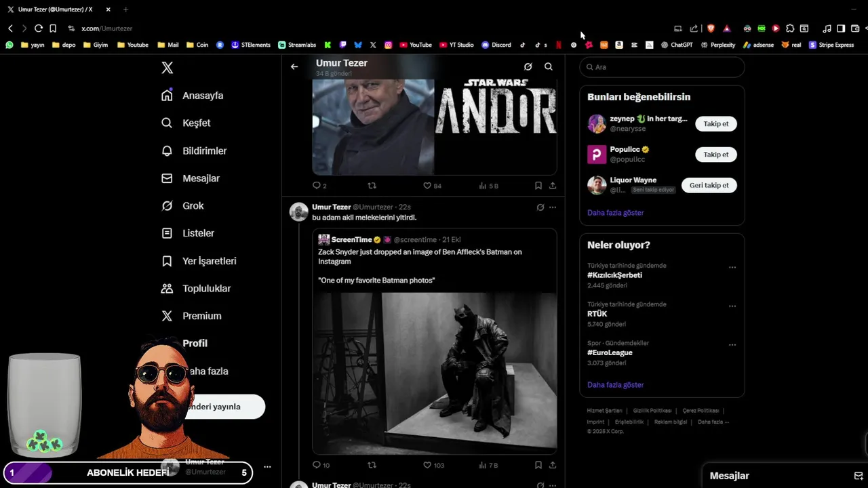Viewport: 868px width, 488px height.
Task: Open Premium page
Action: [x=191, y=316]
